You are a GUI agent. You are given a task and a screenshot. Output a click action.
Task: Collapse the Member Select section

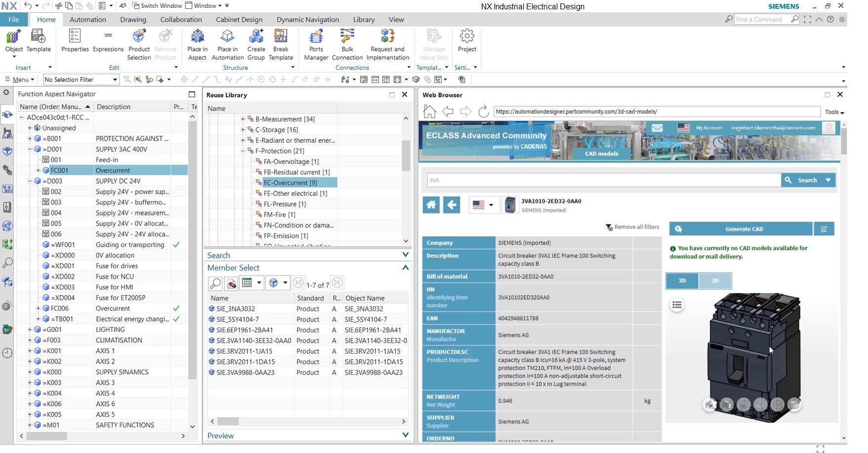405,267
